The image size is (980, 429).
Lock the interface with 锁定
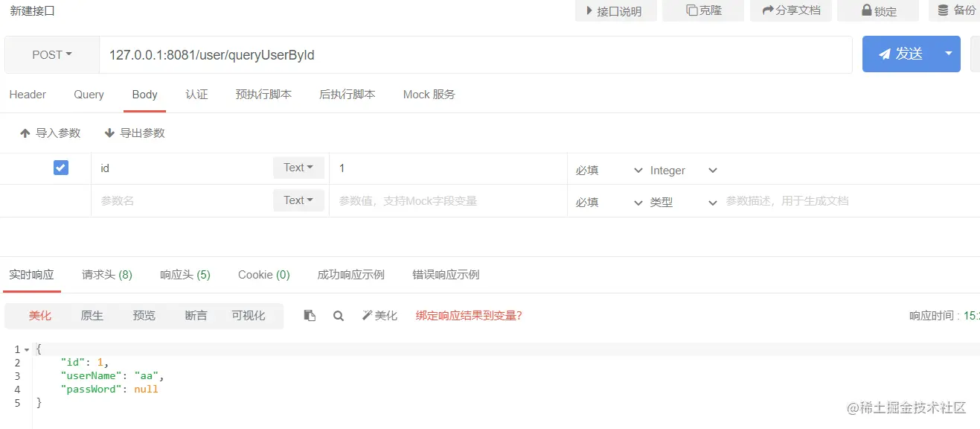coord(877,10)
